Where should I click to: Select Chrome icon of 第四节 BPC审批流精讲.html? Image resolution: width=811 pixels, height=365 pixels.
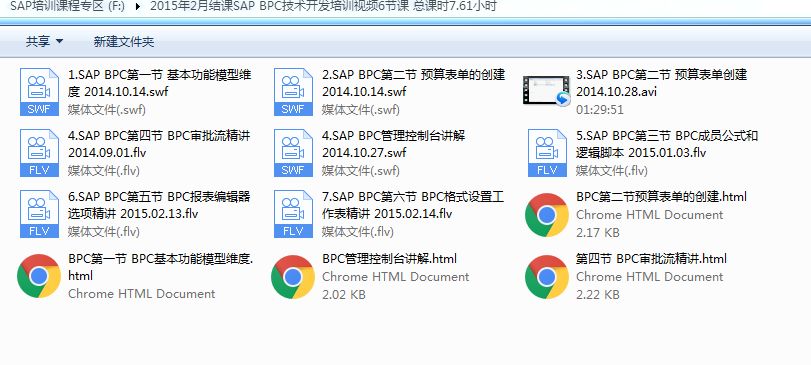[x=547, y=277]
